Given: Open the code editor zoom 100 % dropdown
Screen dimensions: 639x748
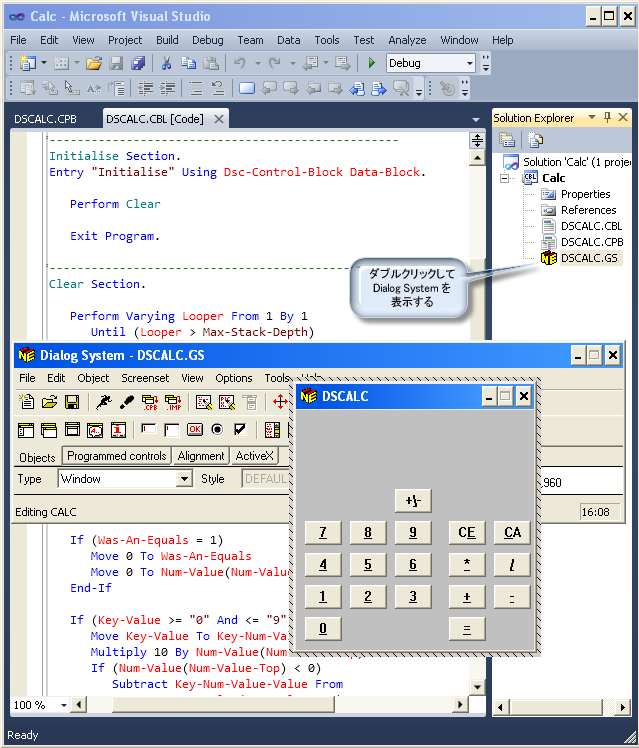Looking at the screenshot, I should 64,705.
